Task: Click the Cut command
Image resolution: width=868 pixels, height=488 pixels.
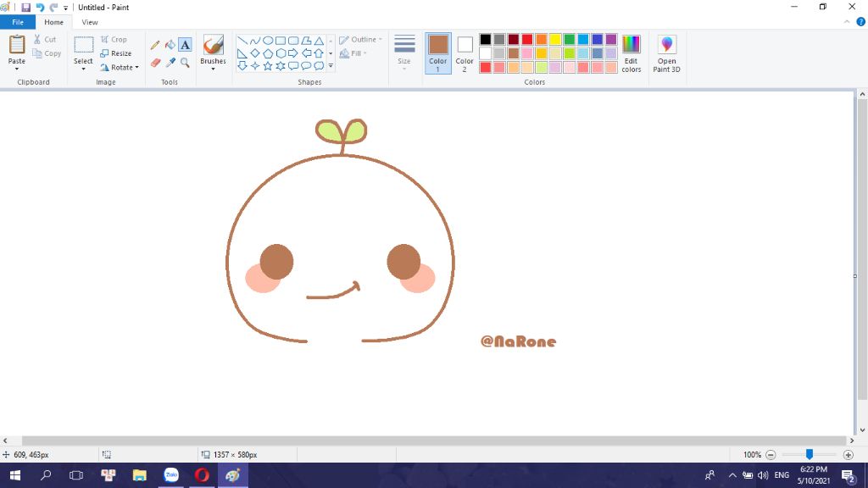Action: [45, 39]
